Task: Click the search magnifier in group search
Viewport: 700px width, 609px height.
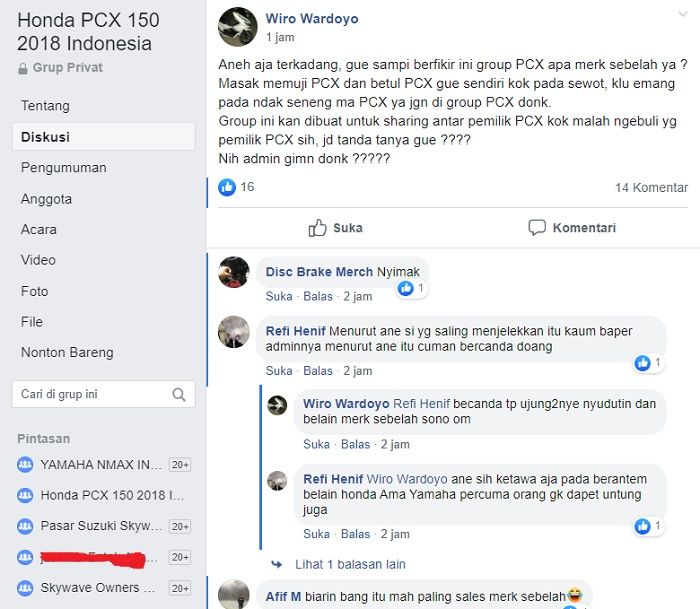Action: pyautogui.click(x=179, y=394)
